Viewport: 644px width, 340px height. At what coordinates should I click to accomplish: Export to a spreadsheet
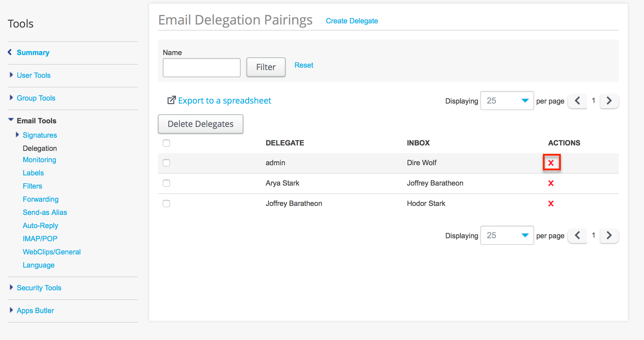click(219, 101)
